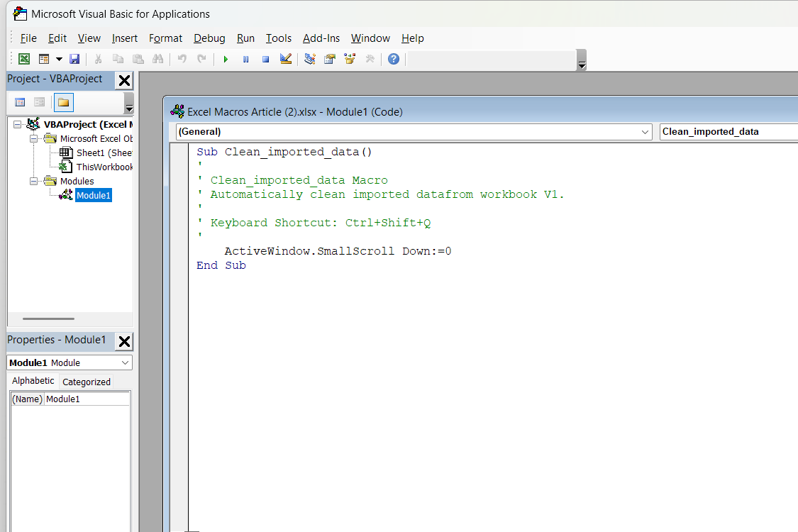This screenshot has width=798, height=532.
Task: Open the Run menu
Action: (245, 38)
